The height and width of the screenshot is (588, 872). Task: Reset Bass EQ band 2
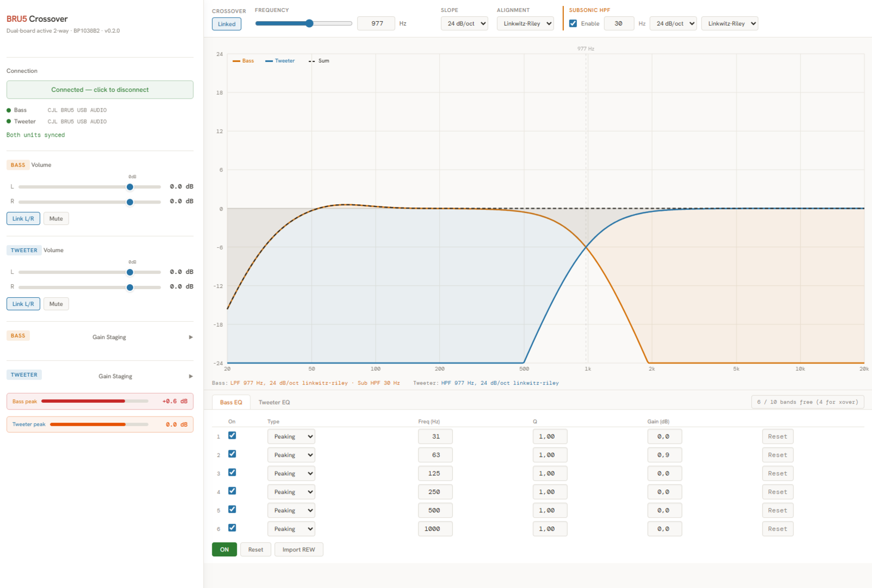pyautogui.click(x=777, y=455)
